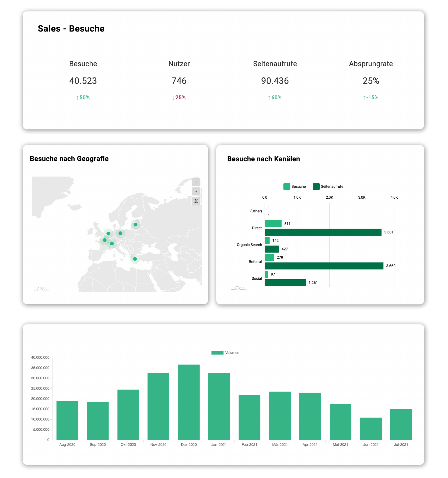Select the marker cluster over France

[104, 240]
